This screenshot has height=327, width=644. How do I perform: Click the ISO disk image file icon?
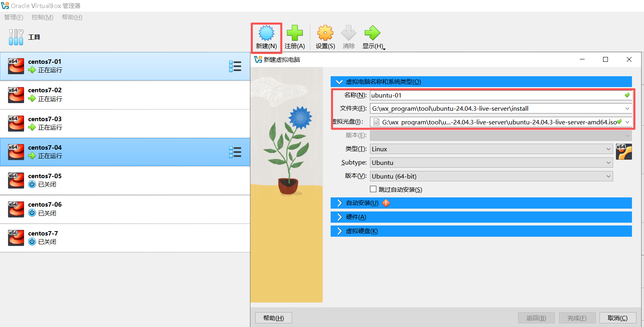[376, 122]
